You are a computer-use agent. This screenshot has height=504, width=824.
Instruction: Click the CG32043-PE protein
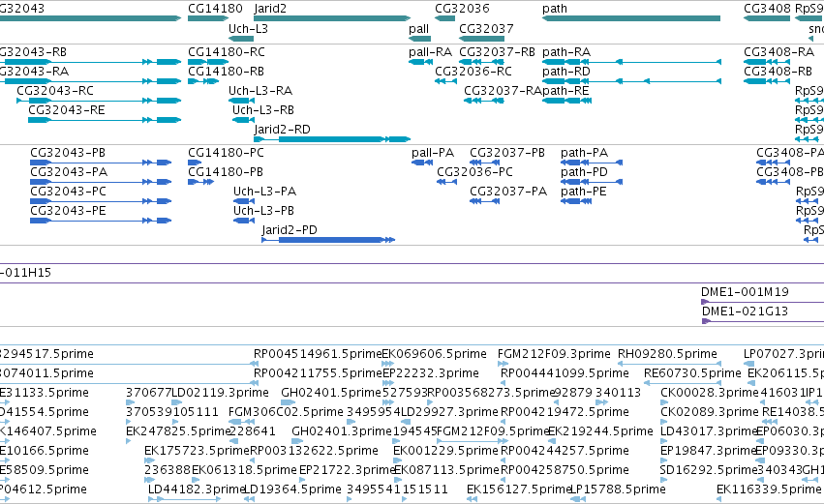coord(69,211)
